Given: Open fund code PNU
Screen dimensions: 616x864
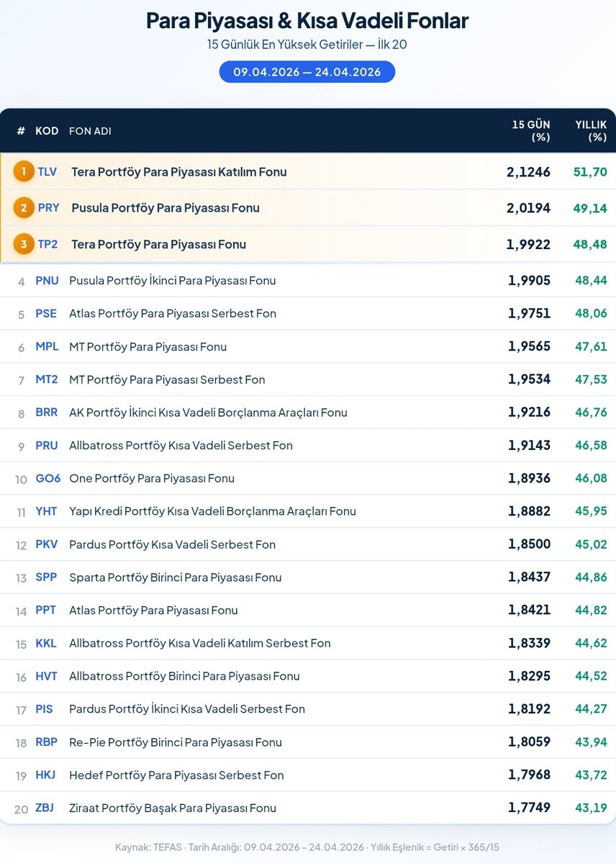Looking at the screenshot, I should click(x=47, y=281).
